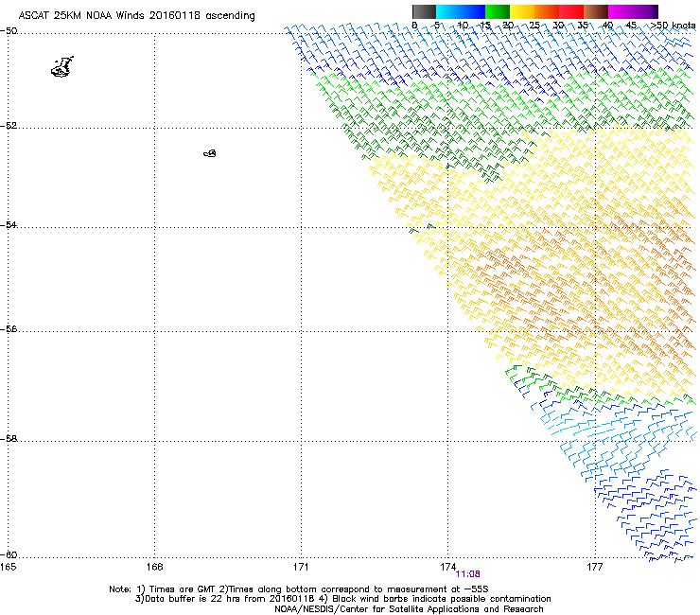
Task: Click the note line beginning "3)Data buffer is 22 hrs"
Action: 342,599
